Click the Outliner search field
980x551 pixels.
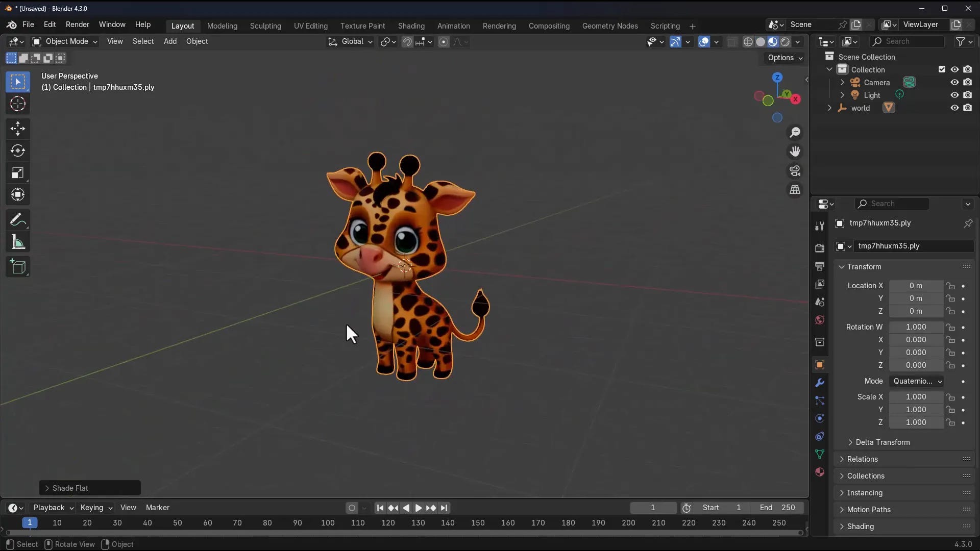click(x=908, y=41)
